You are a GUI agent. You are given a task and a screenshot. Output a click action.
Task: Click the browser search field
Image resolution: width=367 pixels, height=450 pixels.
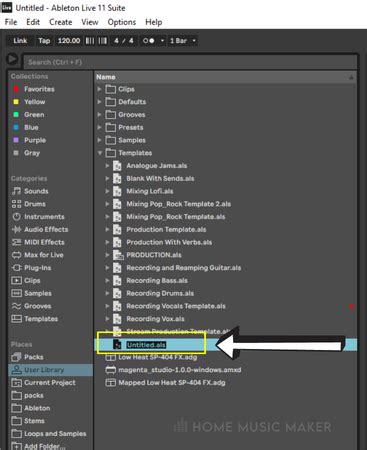point(190,62)
